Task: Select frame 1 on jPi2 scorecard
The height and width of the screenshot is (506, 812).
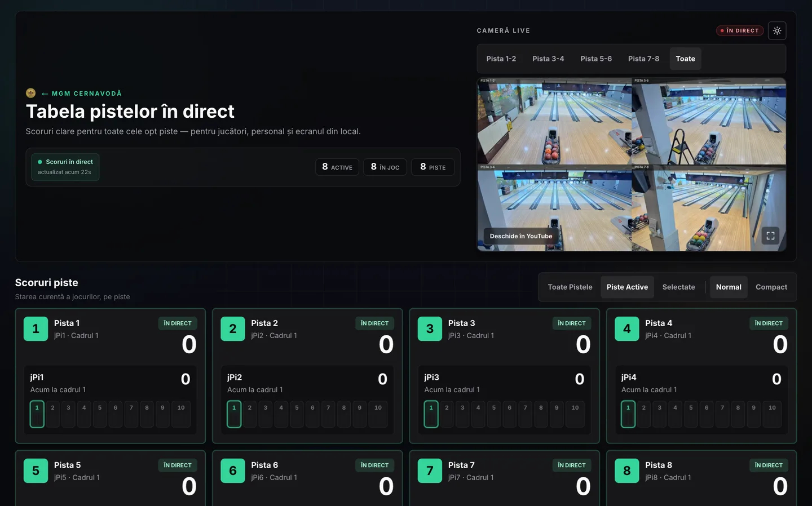Action: point(234,414)
